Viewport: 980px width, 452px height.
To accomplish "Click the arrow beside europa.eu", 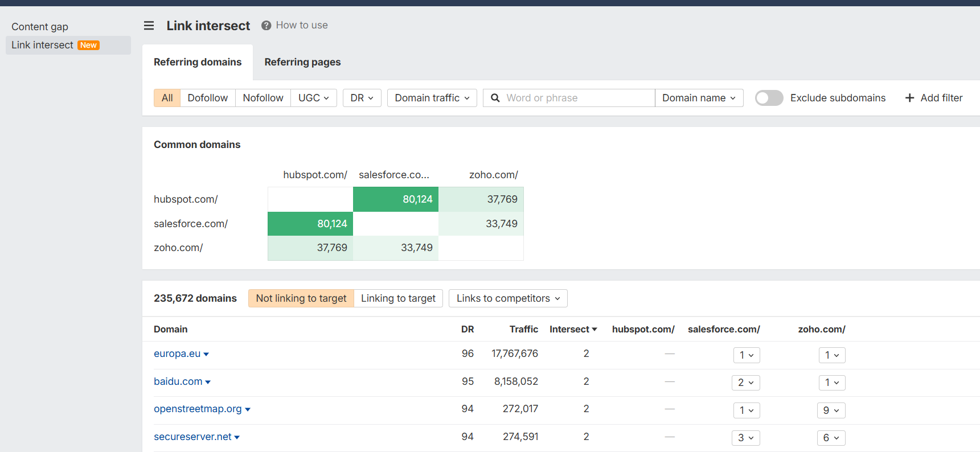I will tap(206, 354).
